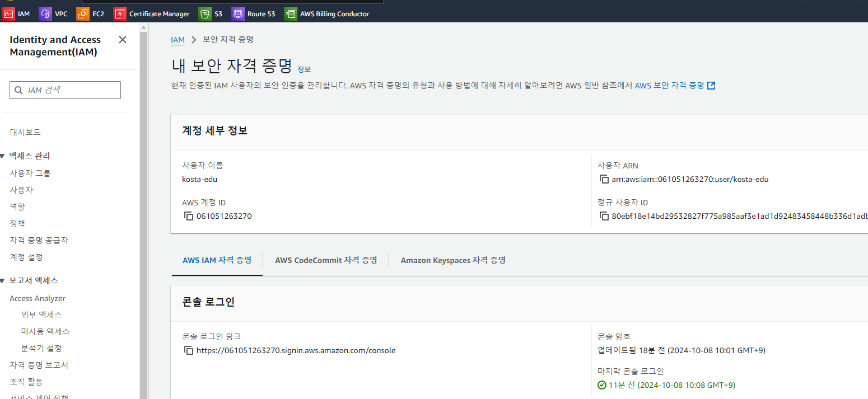Open 미사용 액세스 under Access Analyzer
The image size is (868, 399).
(x=45, y=331)
